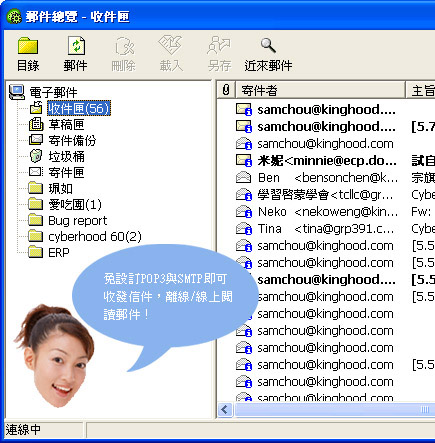Image resolution: width=435 pixels, height=443 pixels.
Task: Click the envelope icon on Neko row
Action: 244,212
